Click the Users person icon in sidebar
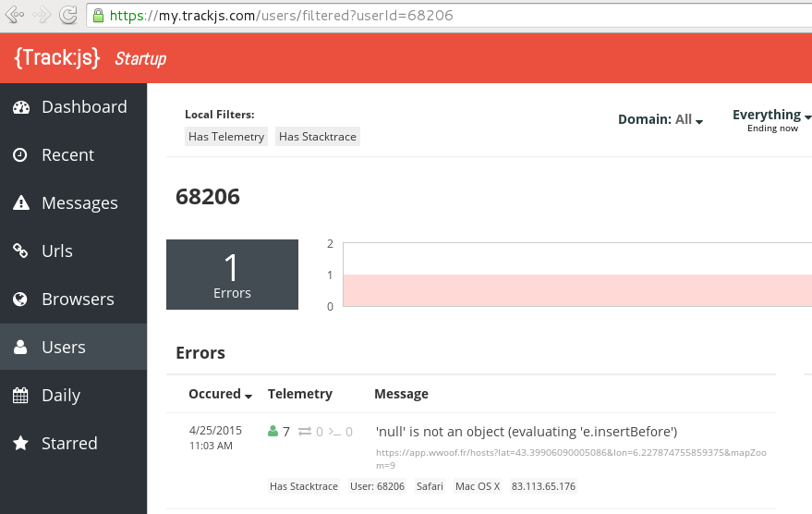812x514 pixels. point(20,347)
